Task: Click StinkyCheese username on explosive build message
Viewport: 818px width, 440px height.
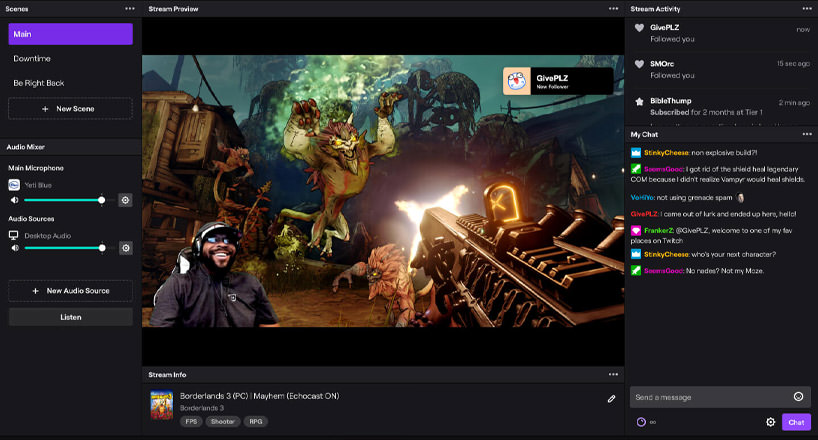Action: point(666,152)
